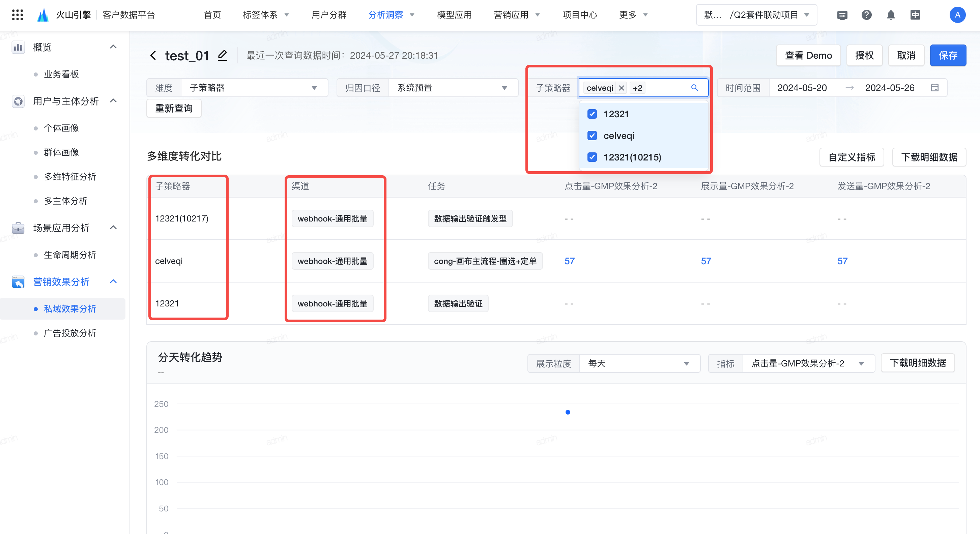Open 生命周期分析 in the sidebar
This screenshot has width=980, height=534.
(x=70, y=255)
